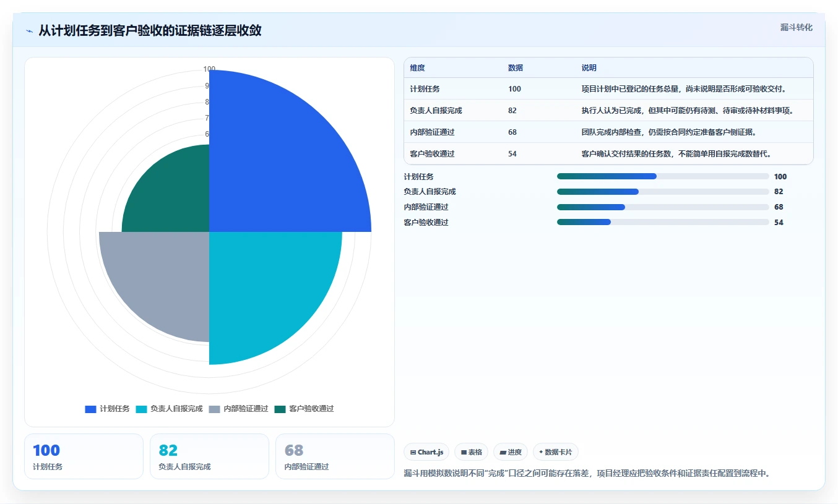Click the 计划任务 progress bar
Image resolution: width=838 pixels, height=504 pixels.
[x=663, y=176]
